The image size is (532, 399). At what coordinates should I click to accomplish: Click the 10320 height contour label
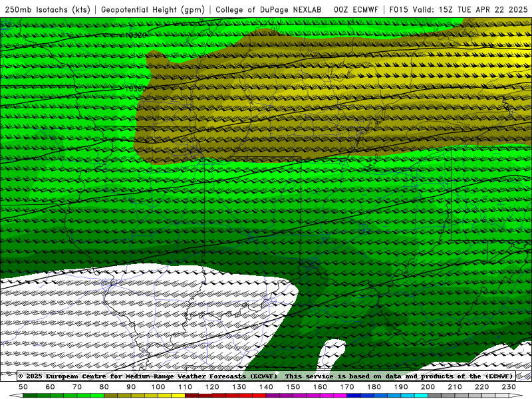pyautogui.click(x=136, y=35)
